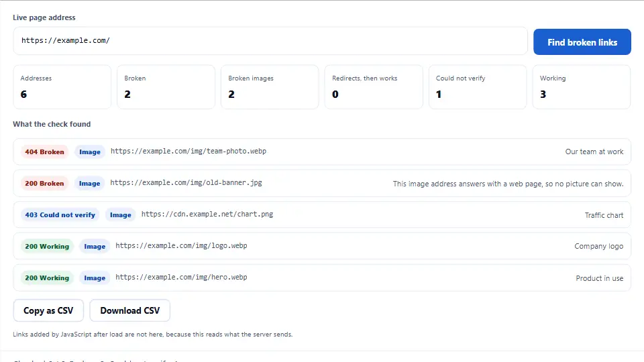644x362 pixels.
Task: Click the cdn.example.net chart.png address
Action: (x=207, y=215)
